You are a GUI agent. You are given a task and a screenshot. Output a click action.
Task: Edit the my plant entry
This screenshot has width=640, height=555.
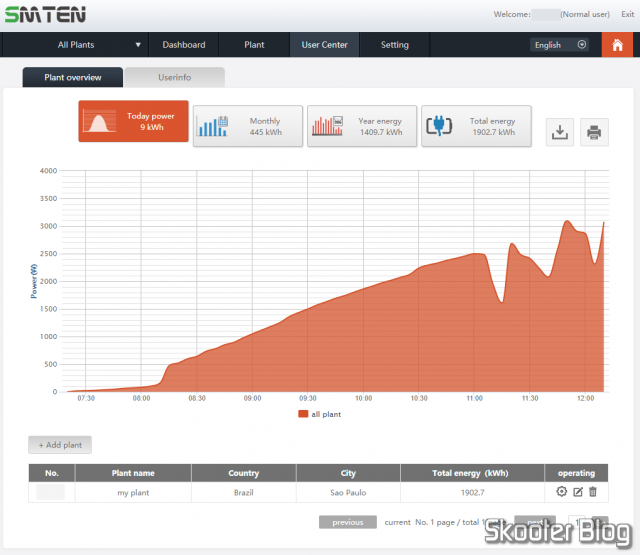(x=578, y=492)
